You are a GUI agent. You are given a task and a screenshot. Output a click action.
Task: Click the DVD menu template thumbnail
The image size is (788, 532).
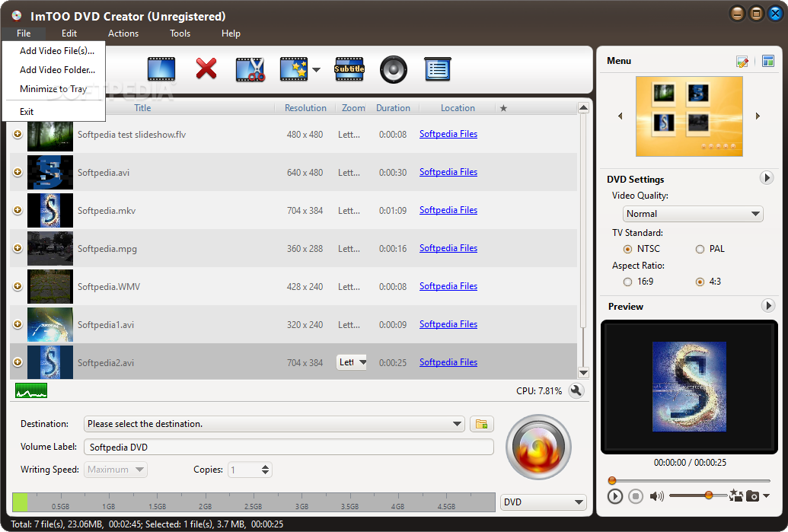point(689,116)
